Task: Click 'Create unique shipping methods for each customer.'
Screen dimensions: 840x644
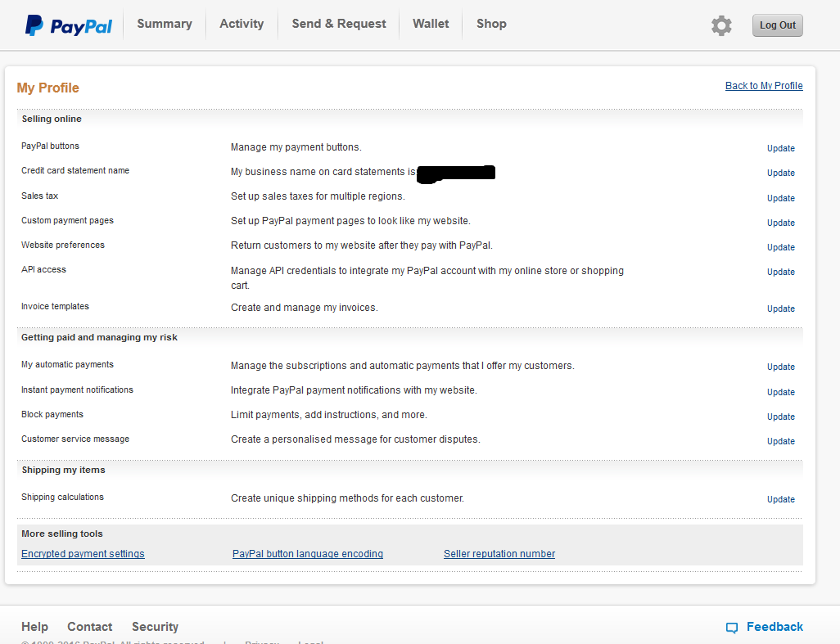Action: point(347,498)
